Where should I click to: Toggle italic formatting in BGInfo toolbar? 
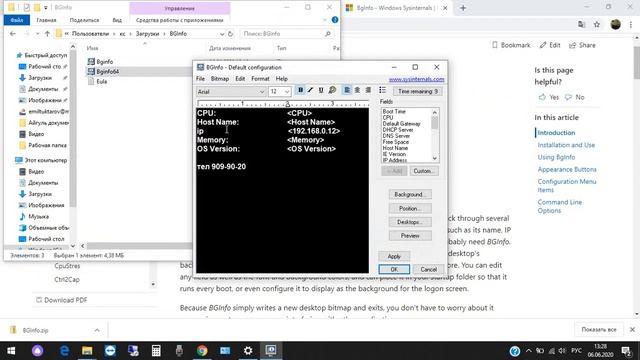[x=311, y=90]
